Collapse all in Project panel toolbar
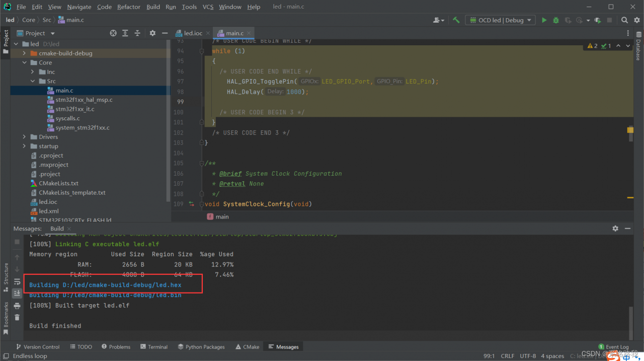 137,33
